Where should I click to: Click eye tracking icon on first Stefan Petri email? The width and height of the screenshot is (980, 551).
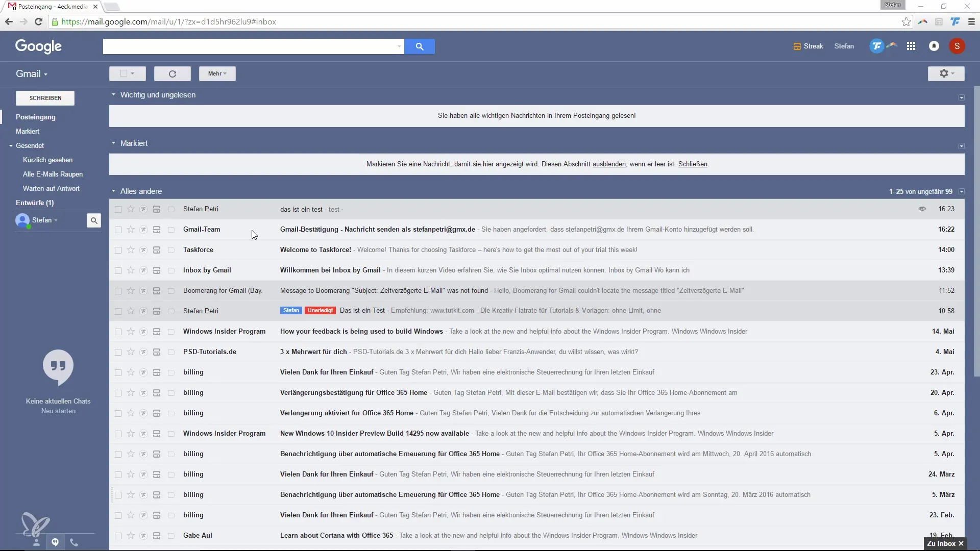(922, 209)
